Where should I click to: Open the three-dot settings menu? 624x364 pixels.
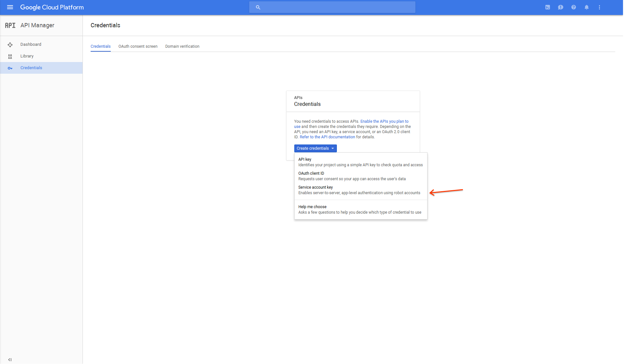[600, 7]
